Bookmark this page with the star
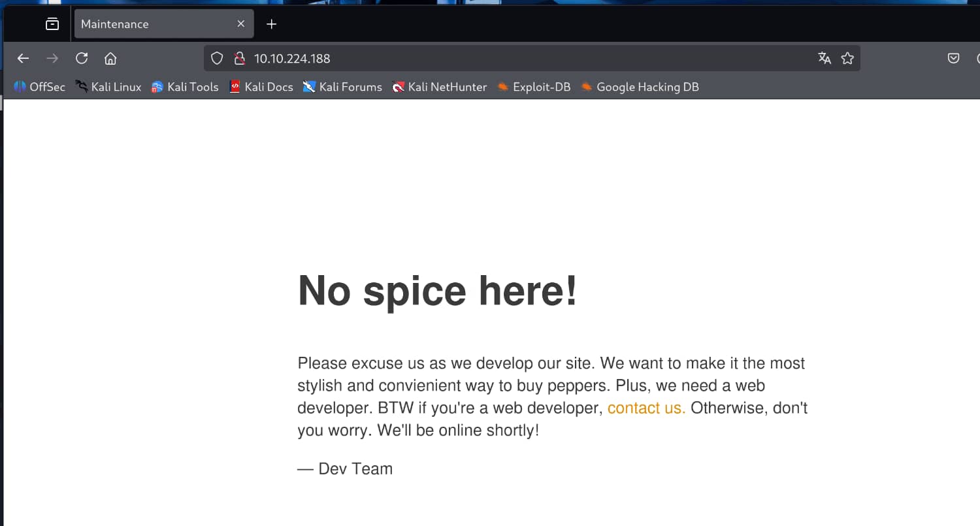 tap(847, 59)
